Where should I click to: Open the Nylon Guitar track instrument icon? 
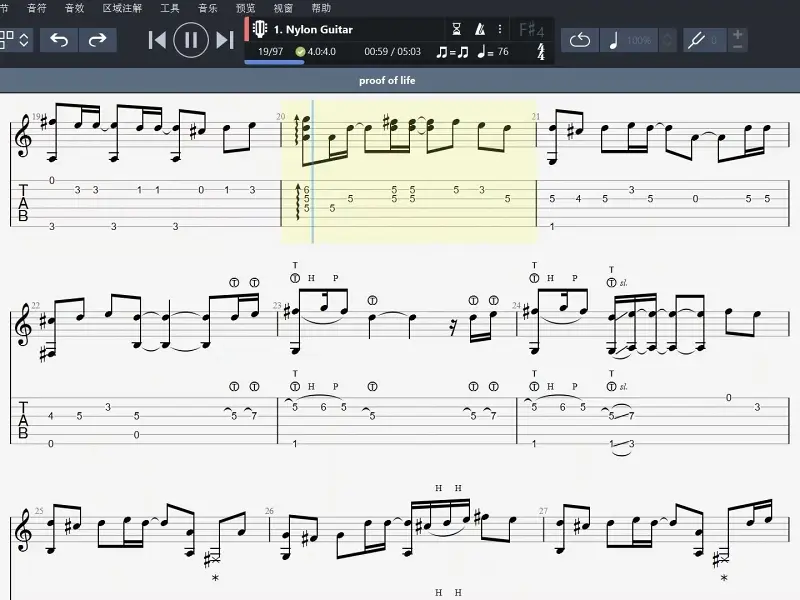tap(260, 29)
